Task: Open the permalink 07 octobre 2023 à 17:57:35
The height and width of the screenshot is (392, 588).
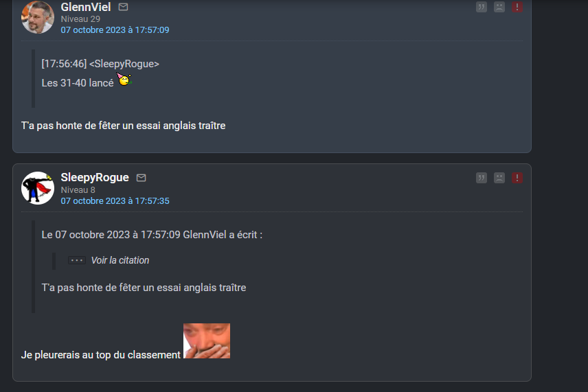Action: [115, 201]
